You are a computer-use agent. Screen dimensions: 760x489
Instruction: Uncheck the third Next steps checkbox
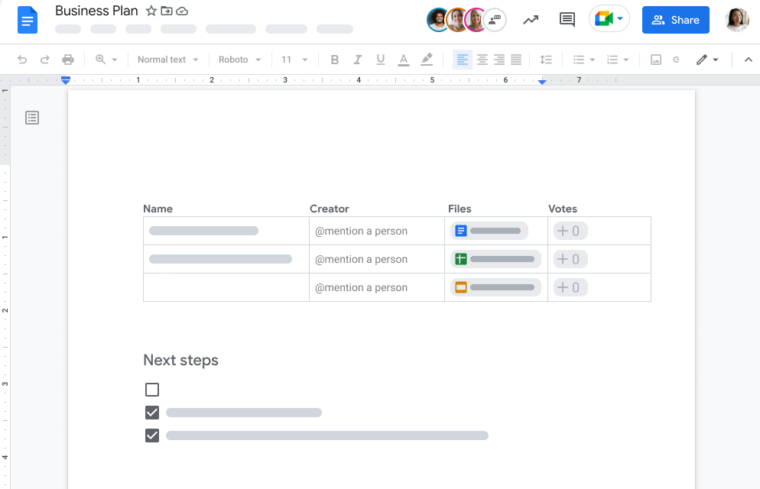click(152, 435)
